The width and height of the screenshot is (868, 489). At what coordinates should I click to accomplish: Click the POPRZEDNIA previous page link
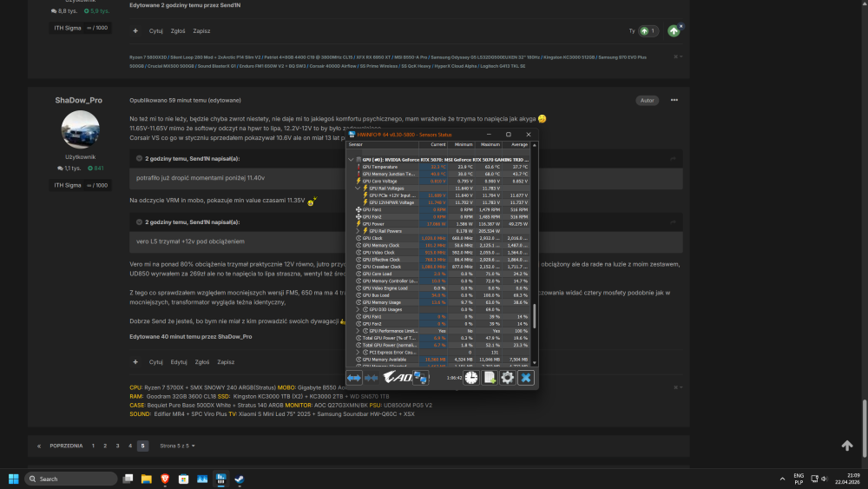66,446
